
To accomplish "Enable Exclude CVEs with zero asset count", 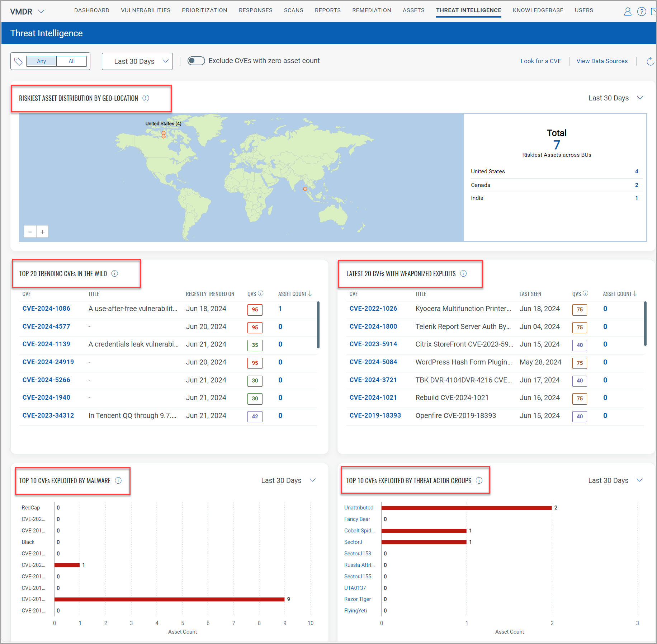I will 196,61.
